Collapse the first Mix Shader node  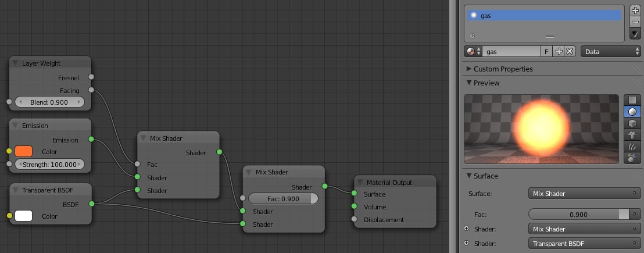click(x=144, y=138)
